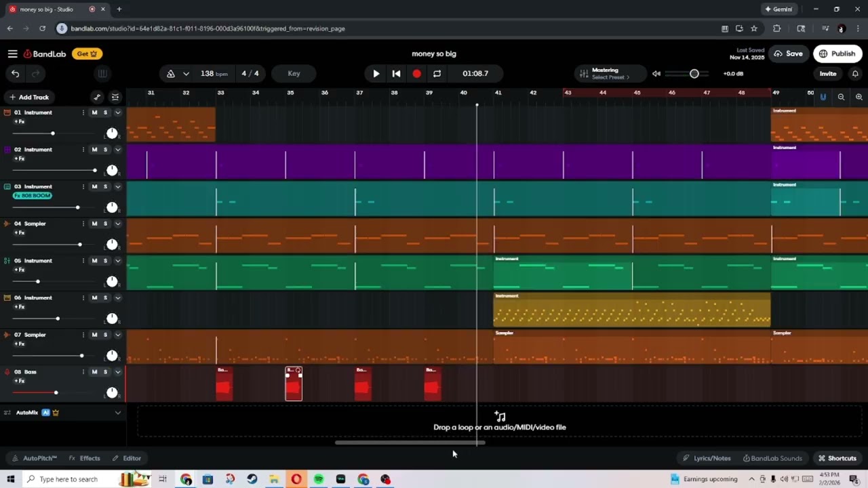Open the Lyrics/Notes panel
868x488 pixels.
click(x=707, y=458)
